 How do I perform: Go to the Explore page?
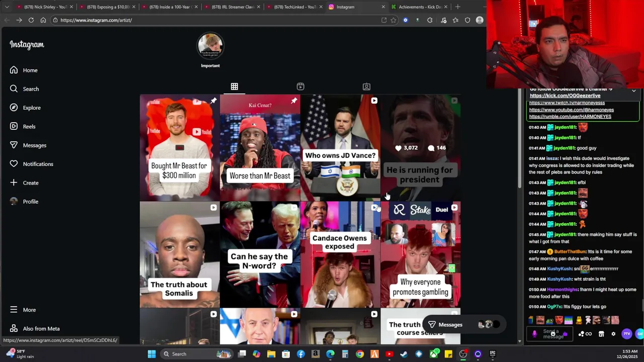25,108
